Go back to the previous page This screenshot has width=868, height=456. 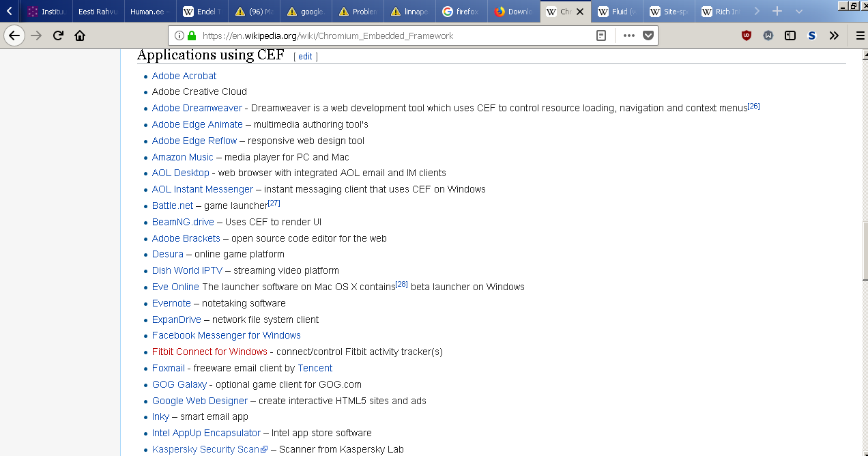[14, 35]
